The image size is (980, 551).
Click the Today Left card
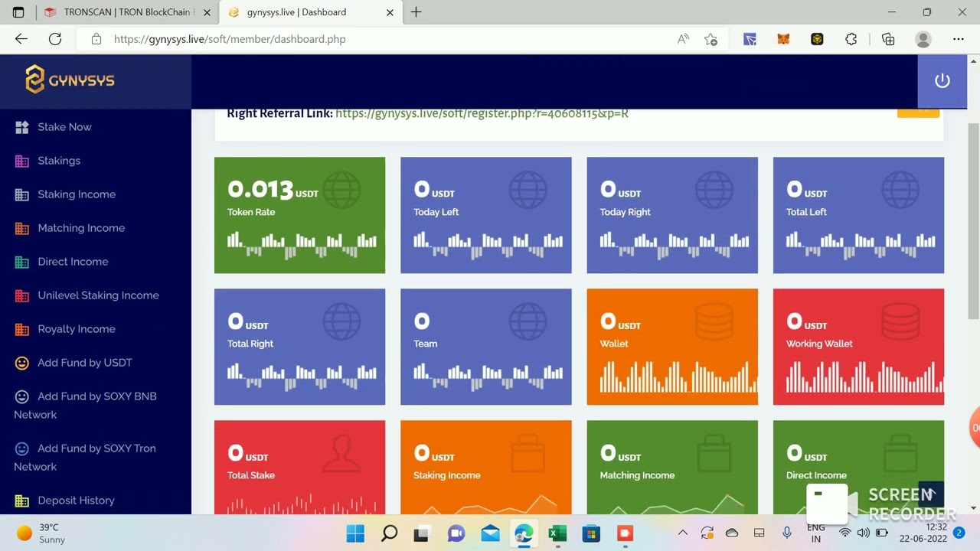pyautogui.click(x=485, y=215)
